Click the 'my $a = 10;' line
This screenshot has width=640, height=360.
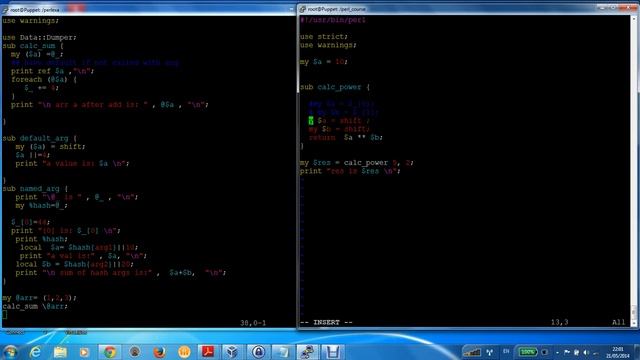(x=324, y=62)
